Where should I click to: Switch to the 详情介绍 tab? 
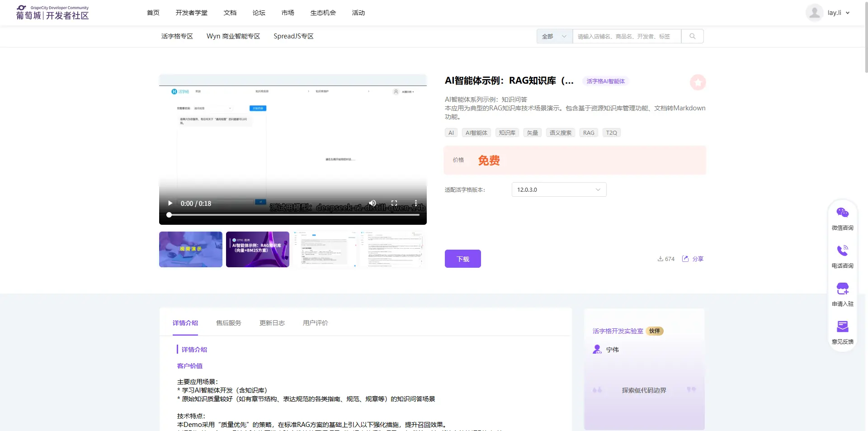tap(185, 323)
